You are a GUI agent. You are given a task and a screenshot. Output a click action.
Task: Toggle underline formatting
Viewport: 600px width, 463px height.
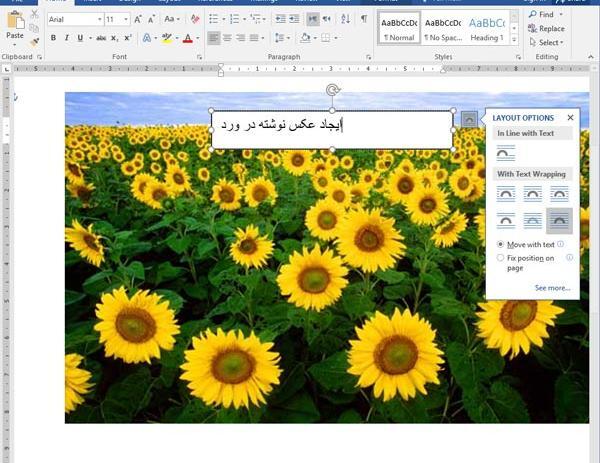click(x=80, y=38)
